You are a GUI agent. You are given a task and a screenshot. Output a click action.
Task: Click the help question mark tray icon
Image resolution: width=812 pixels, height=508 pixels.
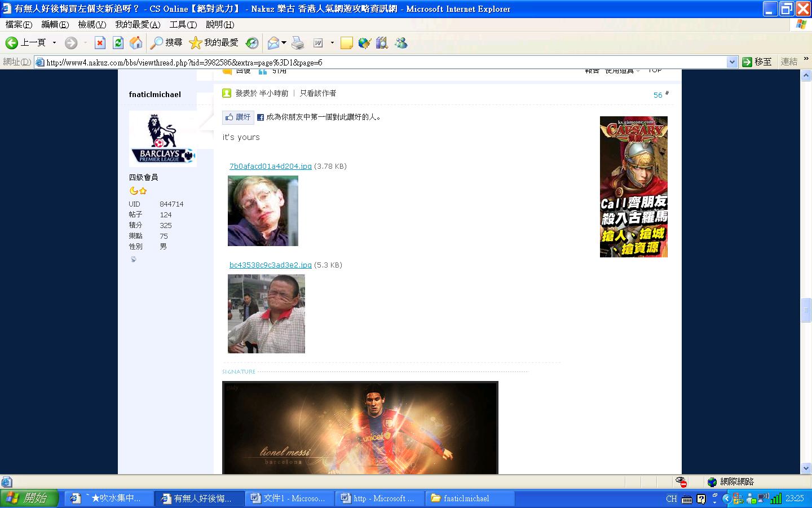[x=701, y=499]
